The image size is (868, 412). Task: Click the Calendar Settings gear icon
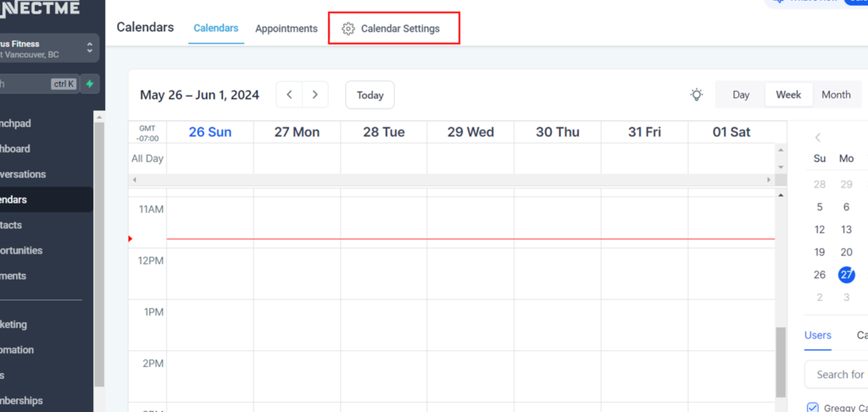coord(348,29)
